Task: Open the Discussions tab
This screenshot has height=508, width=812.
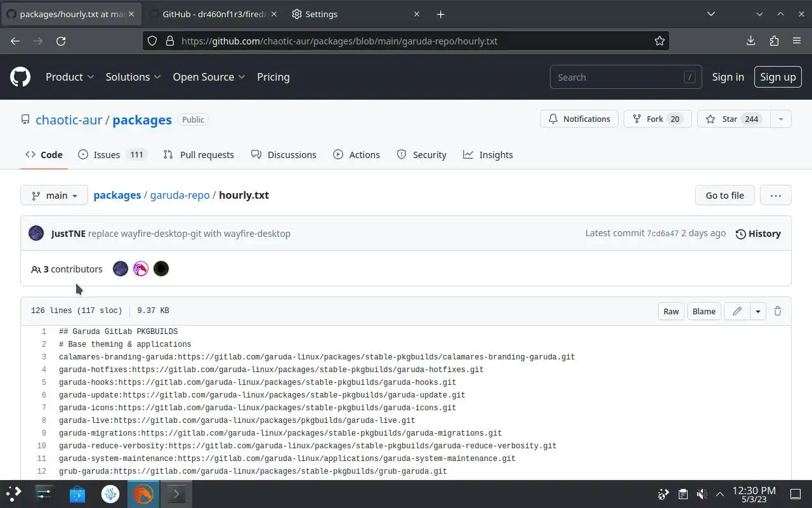Action: tap(284, 154)
